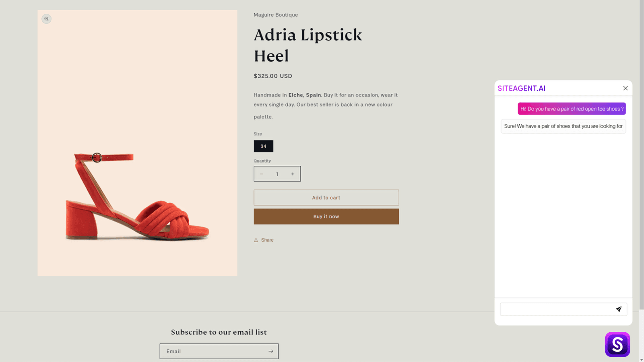This screenshot has height=362, width=644.
Task: Submit email with the arrow icon
Action: pos(270,351)
